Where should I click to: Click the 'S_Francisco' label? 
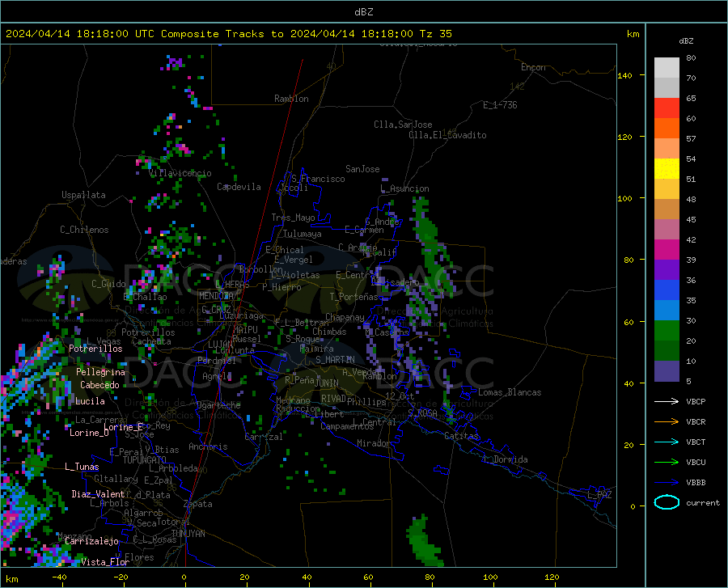[318, 179]
